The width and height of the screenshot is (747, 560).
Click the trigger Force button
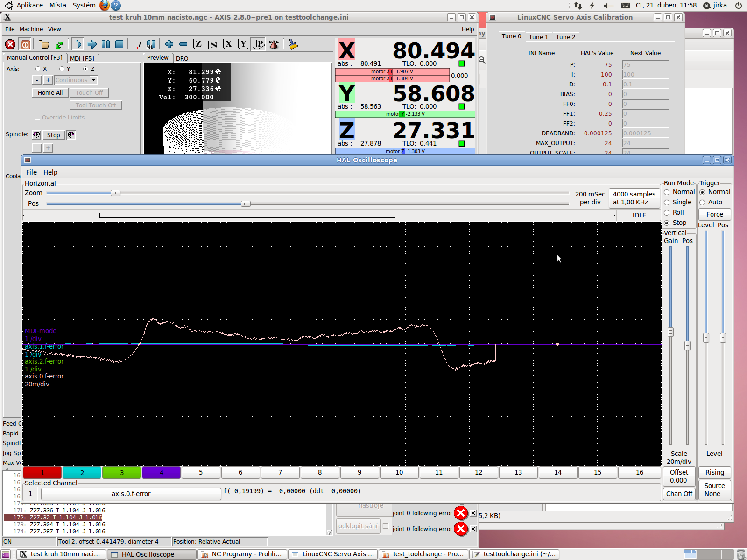(714, 214)
